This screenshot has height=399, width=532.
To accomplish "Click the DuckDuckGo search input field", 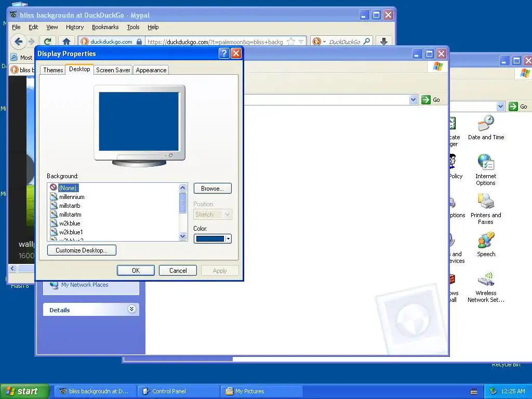I will click(x=344, y=42).
